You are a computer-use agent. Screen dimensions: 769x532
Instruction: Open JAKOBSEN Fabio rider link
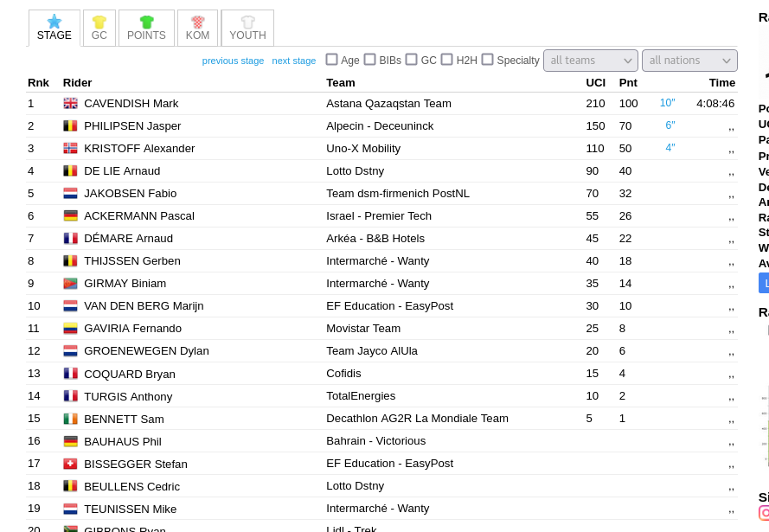point(131,194)
